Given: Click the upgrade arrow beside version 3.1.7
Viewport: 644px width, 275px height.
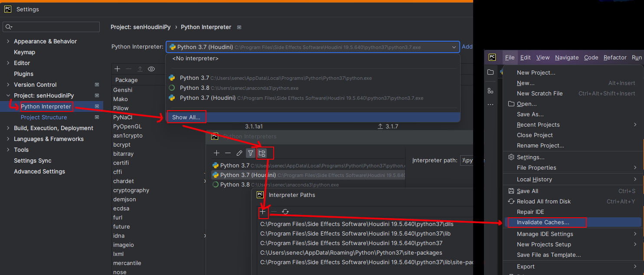Looking at the screenshot, I should (380, 127).
